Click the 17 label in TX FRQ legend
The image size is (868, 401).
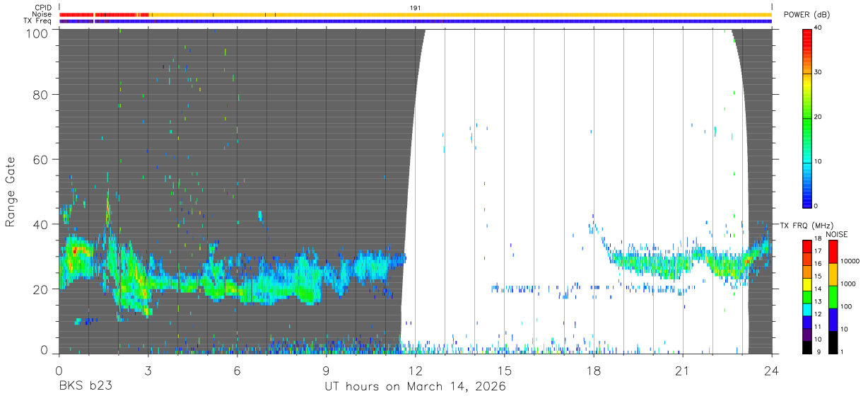(x=817, y=252)
